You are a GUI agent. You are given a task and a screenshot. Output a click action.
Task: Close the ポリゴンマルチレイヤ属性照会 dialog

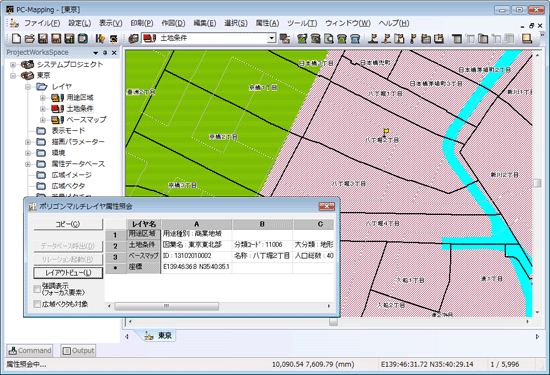pos(327,206)
